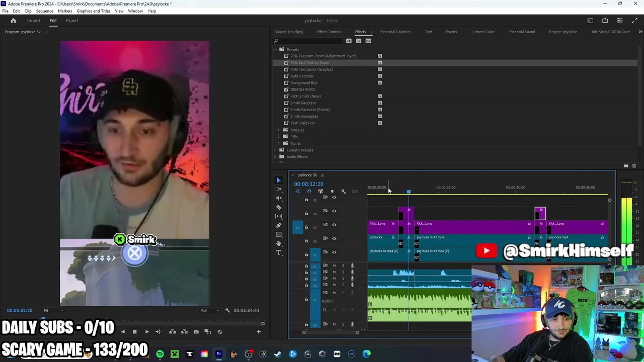
Task: Select the Ripple Edit tool
Action: point(279,198)
